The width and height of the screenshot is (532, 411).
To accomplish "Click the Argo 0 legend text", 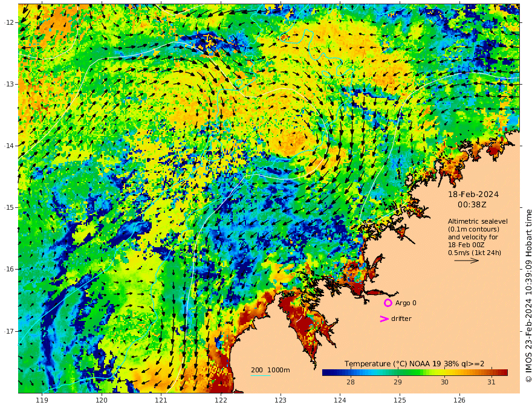I will [406, 303].
